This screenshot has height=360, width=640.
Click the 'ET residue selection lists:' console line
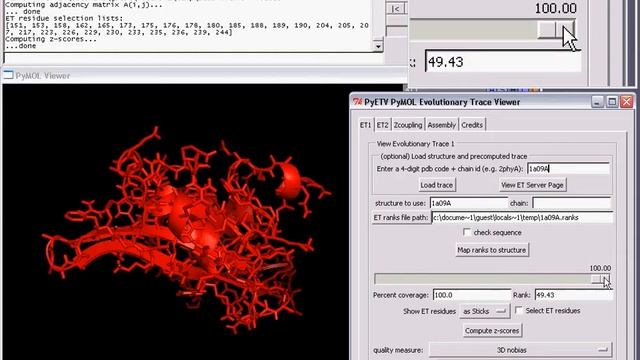64,18
